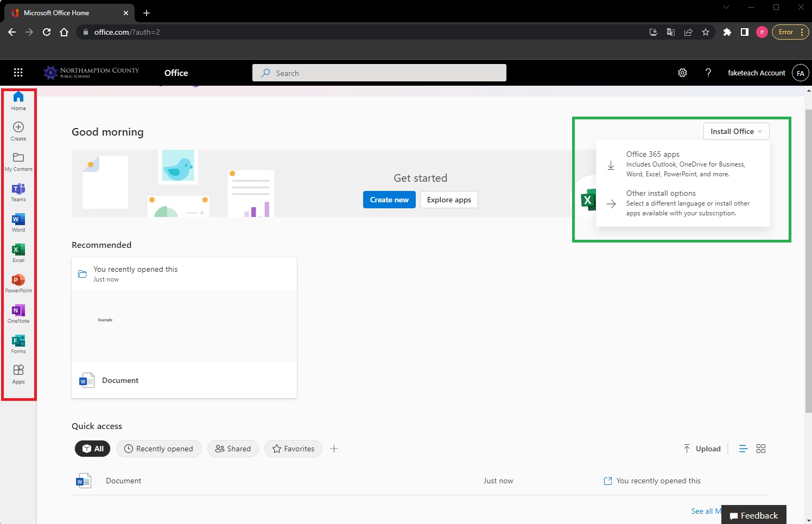Open the Feedback button
812x524 pixels.
(x=754, y=515)
